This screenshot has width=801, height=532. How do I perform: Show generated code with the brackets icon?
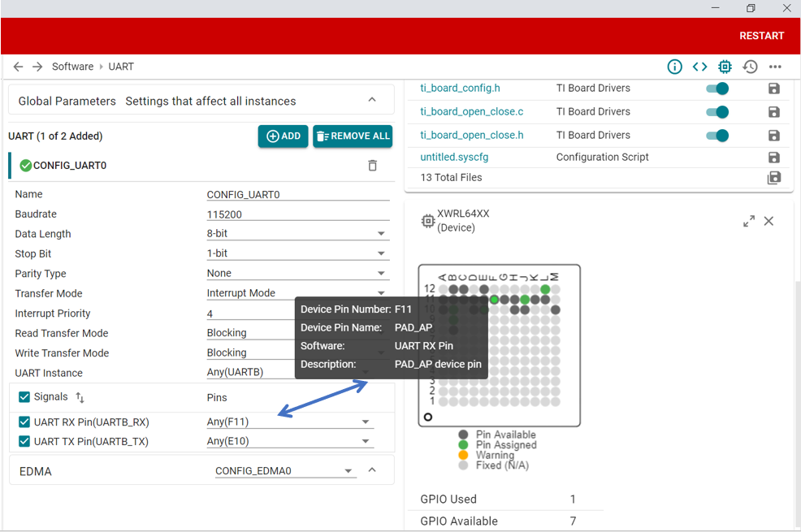[x=699, y=67]
